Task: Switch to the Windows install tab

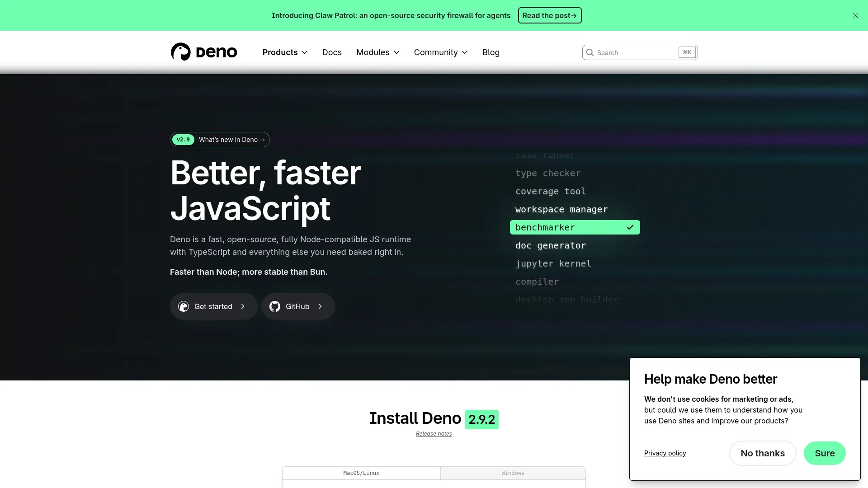Action: click(x=513, y=473)
